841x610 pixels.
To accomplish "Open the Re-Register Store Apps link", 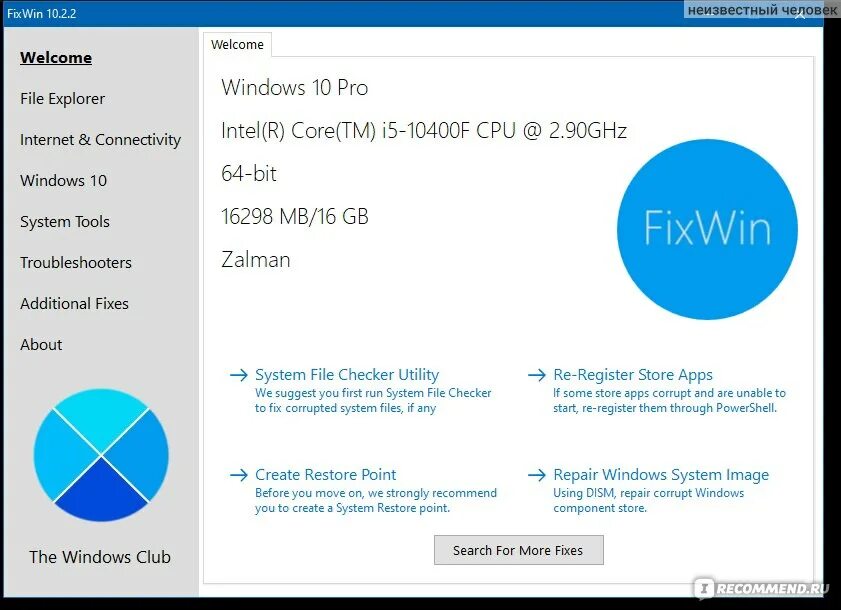I will [x=633, y=374].
